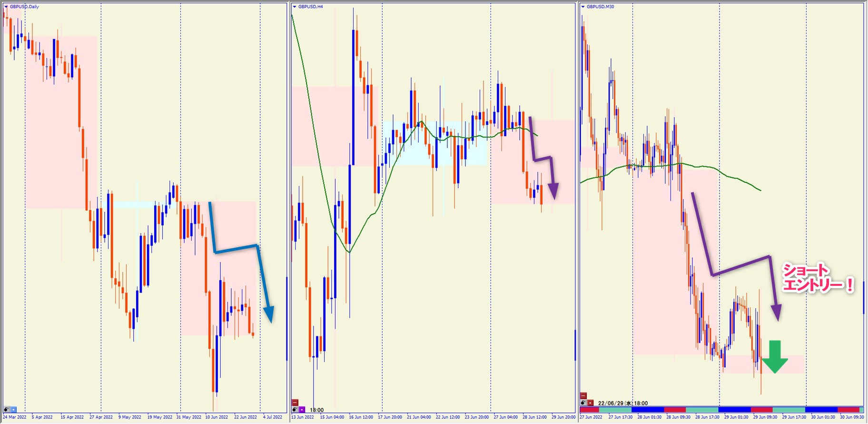
Task: Expand the GBPUSD,Daily chart title arrow
Action: tap(6, 7)
